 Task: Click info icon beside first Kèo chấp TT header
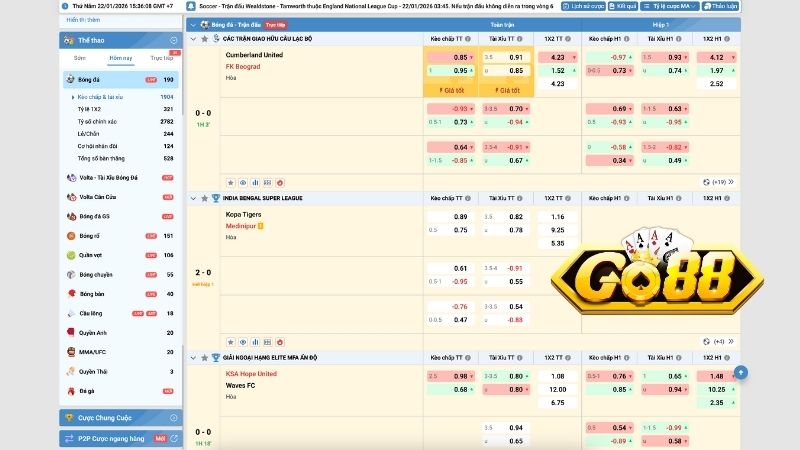(468, 39)
